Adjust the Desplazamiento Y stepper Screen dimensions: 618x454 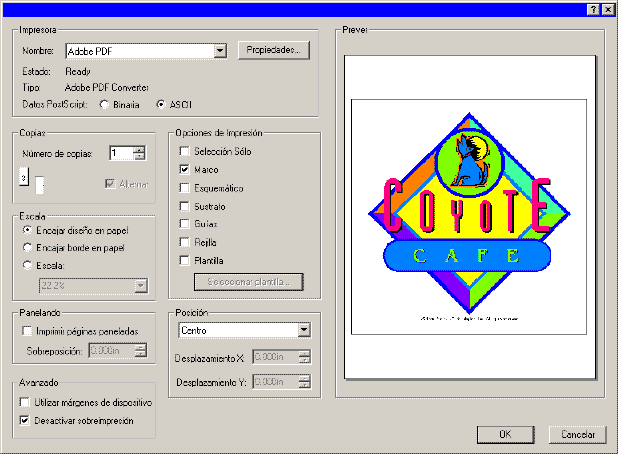point(304,382)
